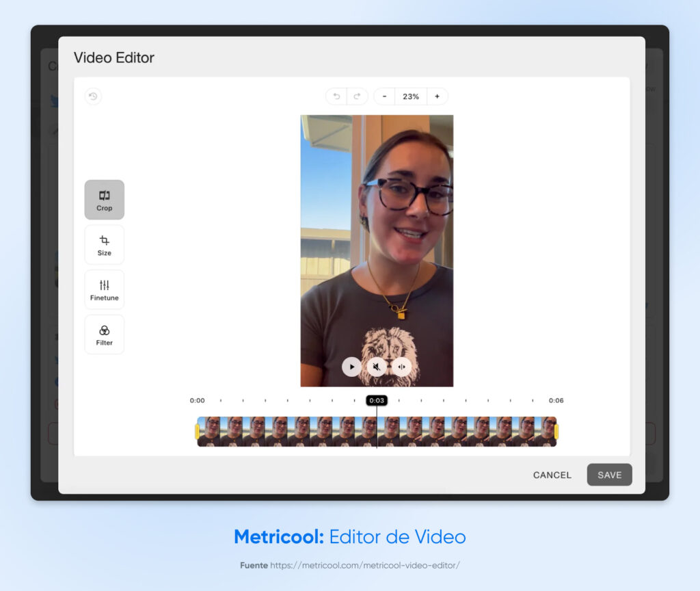Decrease zoom with the minus control
The width and height of the screenshot is (700, 591).
coord(384,96)
